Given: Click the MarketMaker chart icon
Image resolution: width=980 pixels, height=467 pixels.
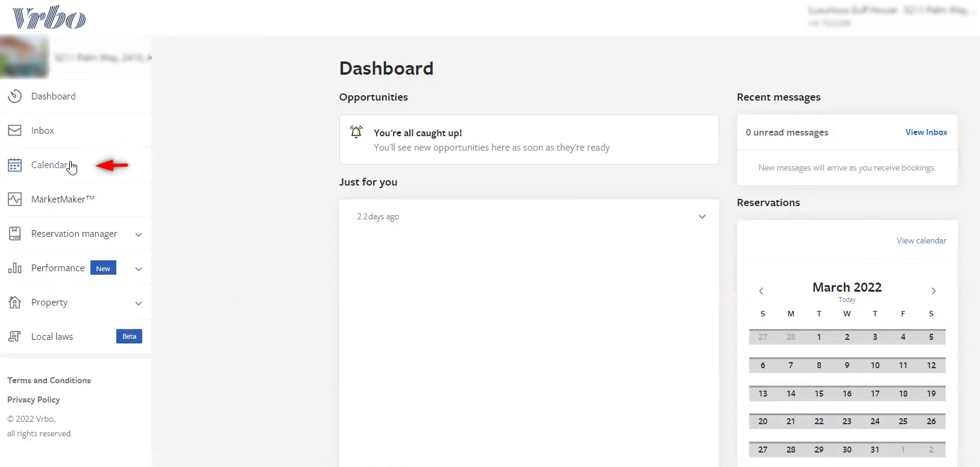Looking at the screenshot, I should [x=14, y=199].
